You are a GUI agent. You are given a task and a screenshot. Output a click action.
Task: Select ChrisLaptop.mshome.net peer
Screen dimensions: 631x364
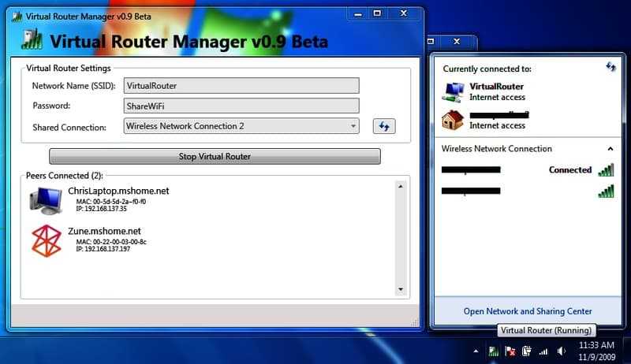(118, 191)
